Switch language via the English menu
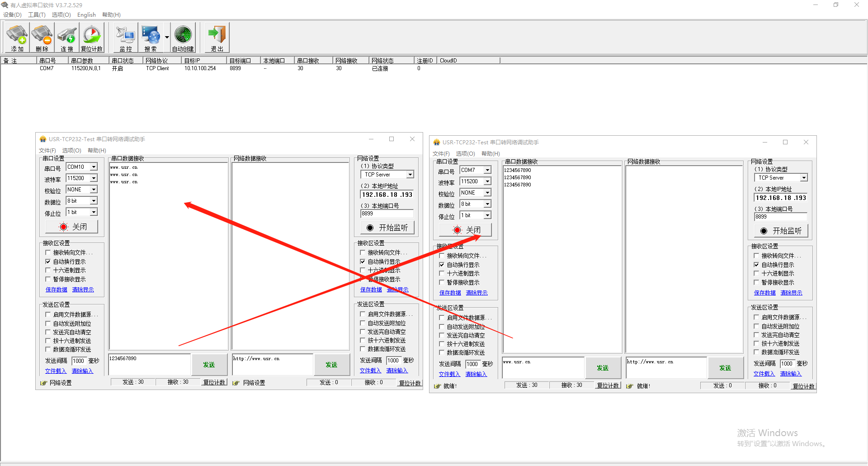Screen dimensions: 868x466 point(86,14)
